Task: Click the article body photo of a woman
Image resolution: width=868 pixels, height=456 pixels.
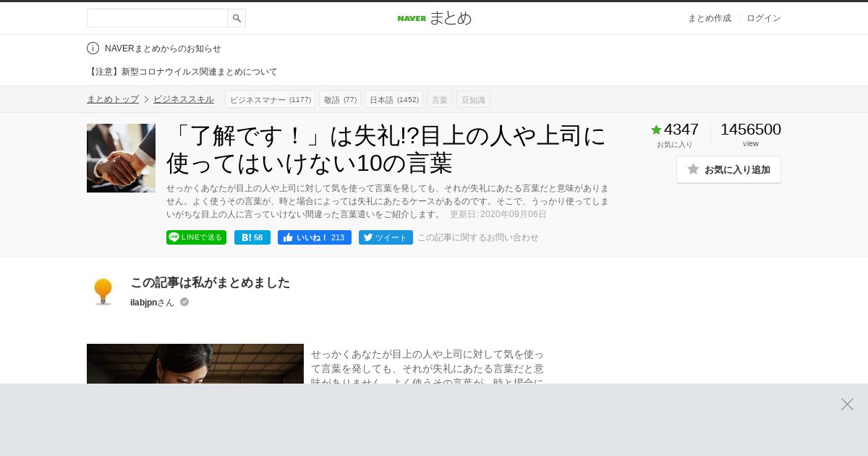Action: pyautogui.click(x=195, y=363)
